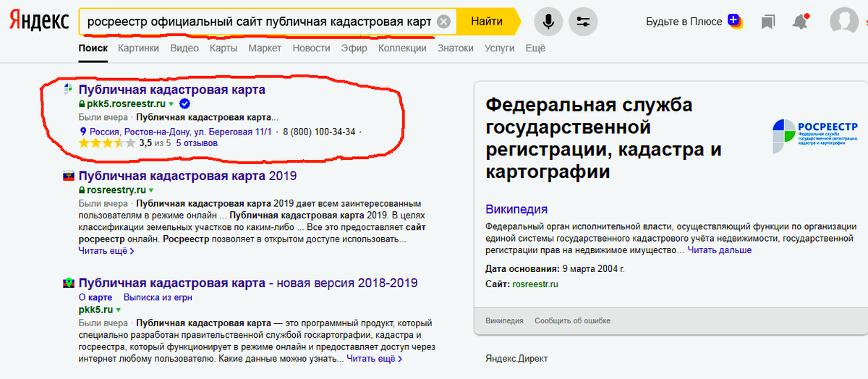868x379 pixels.
Task: Click the blue verified checkmark badge
Action: (184, 104)
